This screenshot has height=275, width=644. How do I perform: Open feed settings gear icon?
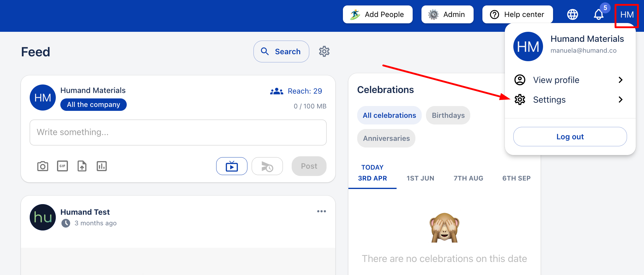coord(324,51)
